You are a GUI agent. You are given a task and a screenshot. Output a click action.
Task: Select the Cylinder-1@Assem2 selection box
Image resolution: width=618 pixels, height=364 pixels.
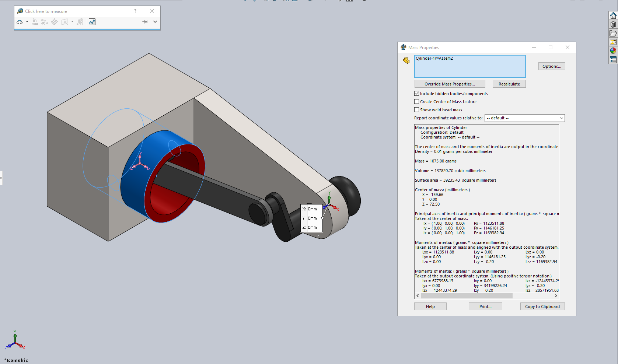click(470, 66)
